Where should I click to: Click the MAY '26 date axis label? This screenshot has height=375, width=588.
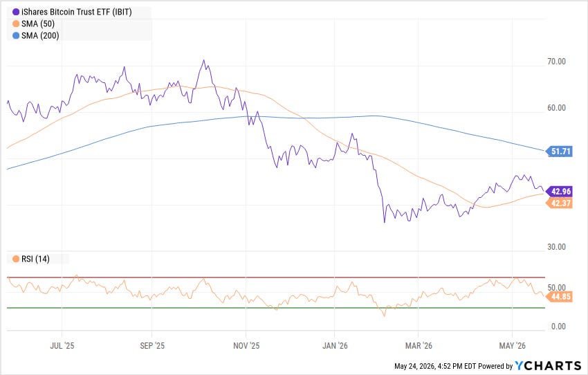[x=512, y=346]
